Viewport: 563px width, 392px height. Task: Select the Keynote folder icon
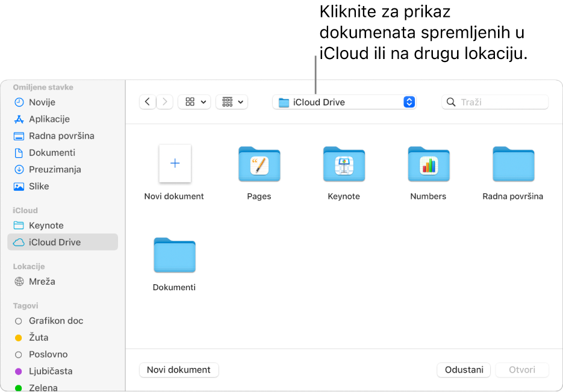tap(344, 164)
